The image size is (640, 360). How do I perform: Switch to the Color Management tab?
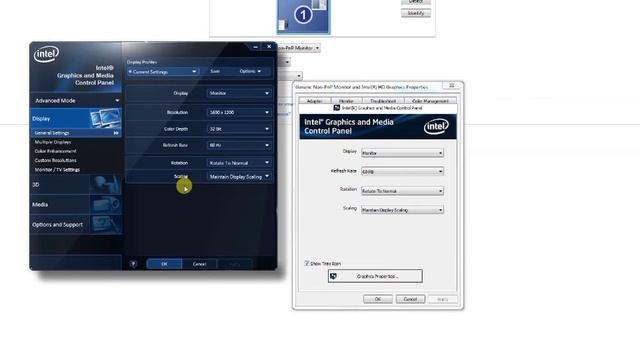point(430,100)
